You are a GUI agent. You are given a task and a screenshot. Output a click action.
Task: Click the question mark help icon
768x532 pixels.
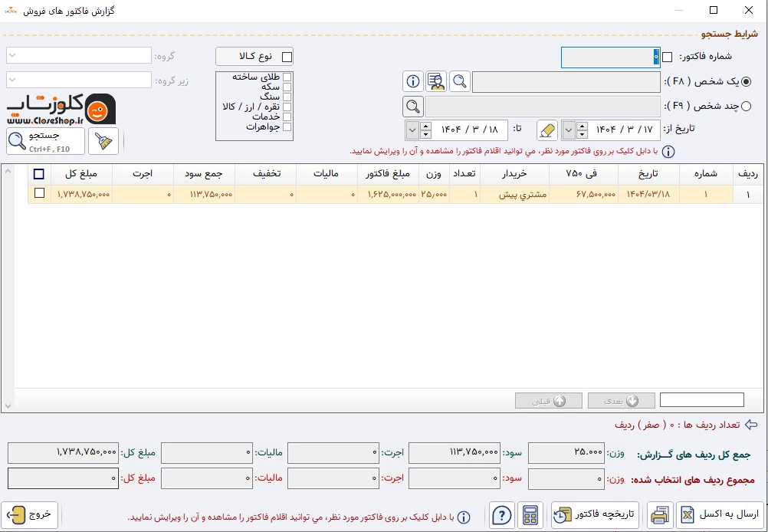501,515
